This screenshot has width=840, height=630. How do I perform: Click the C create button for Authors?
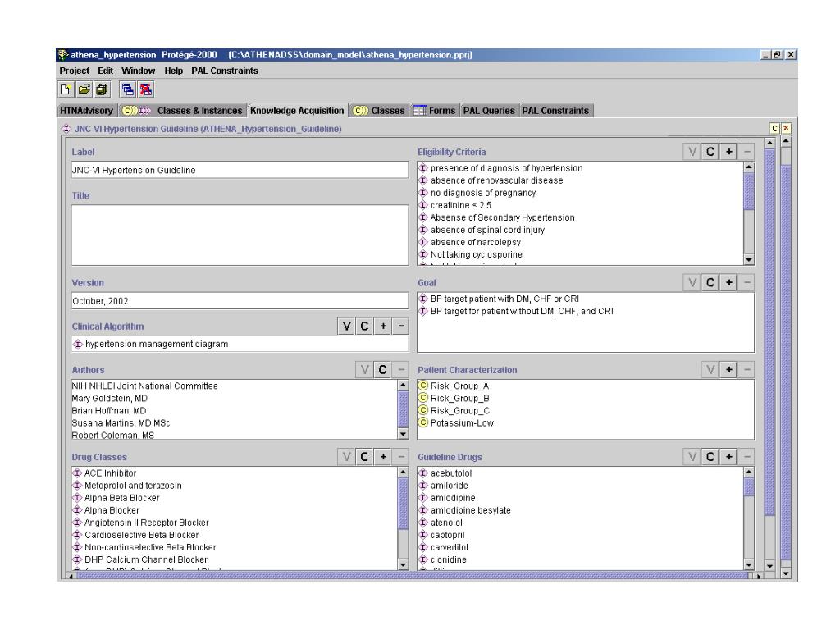382,370
